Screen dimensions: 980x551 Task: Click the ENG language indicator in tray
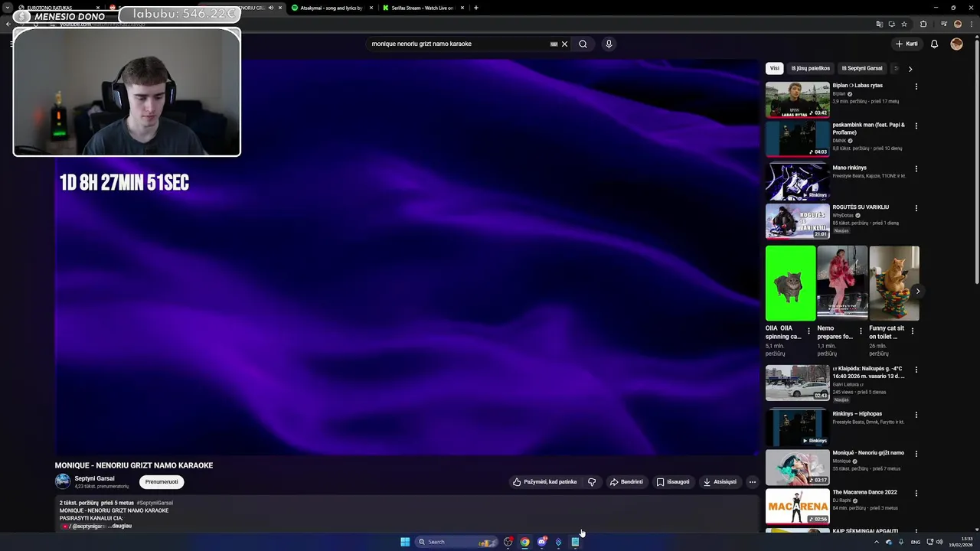(915, 542)
